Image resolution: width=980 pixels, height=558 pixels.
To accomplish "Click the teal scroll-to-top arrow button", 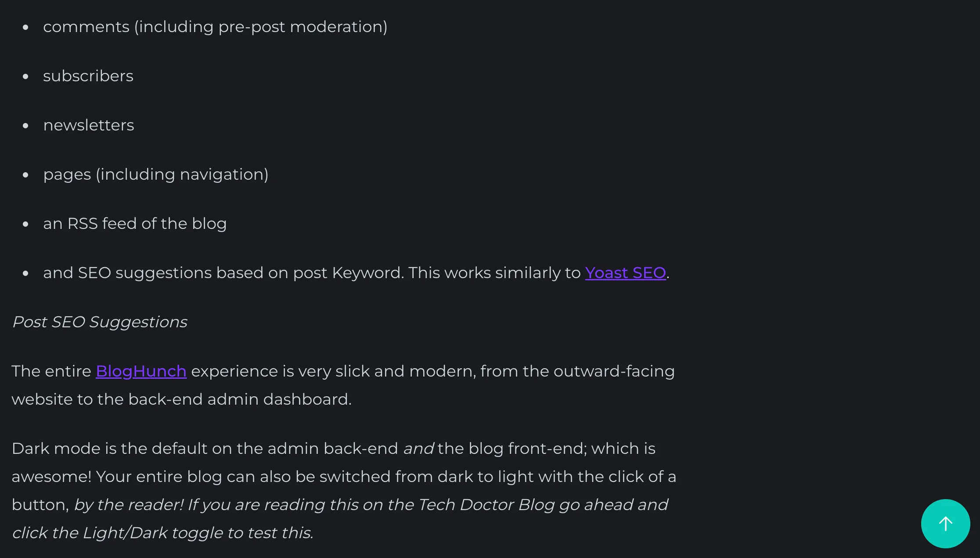I will click(x=945, y=523).
